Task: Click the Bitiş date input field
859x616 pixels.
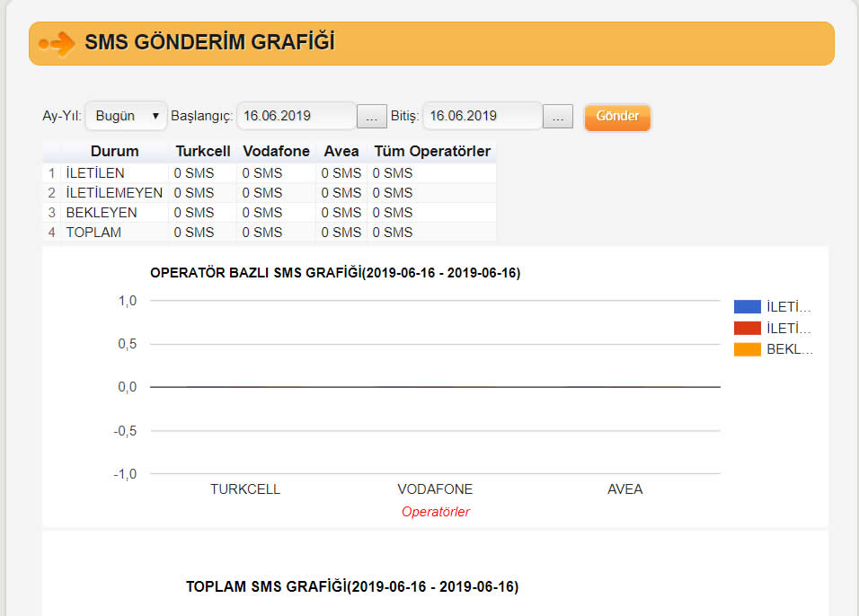Action: click(483, 116)
